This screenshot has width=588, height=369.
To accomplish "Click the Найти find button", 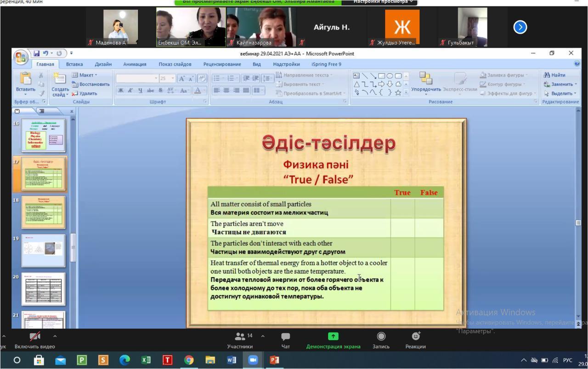I will click(555, 75).
